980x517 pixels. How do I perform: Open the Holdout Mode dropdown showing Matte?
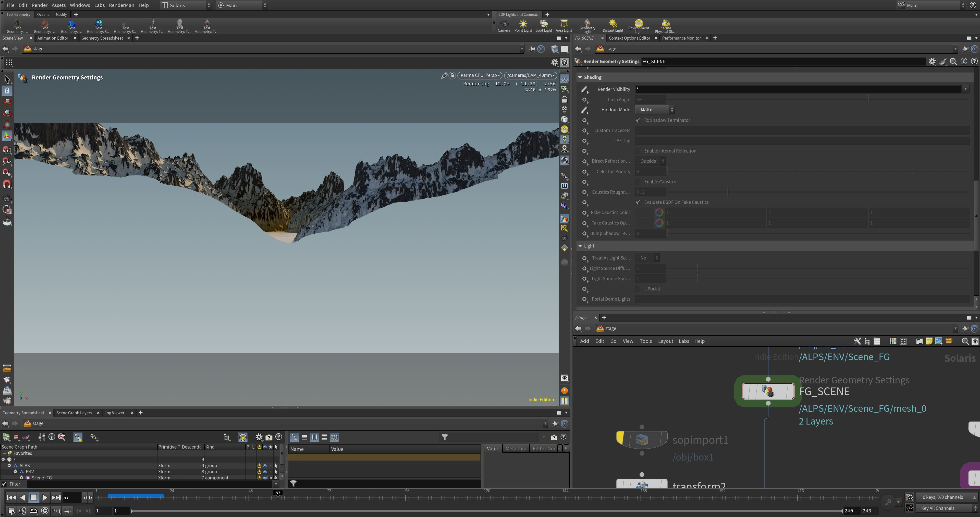pos(654,110)
